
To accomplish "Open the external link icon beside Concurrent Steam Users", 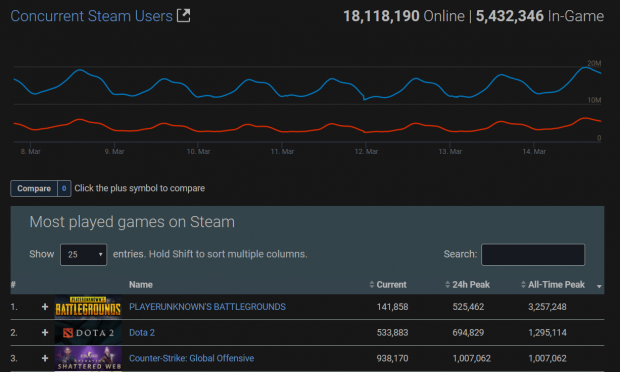I will click(183, 16).
